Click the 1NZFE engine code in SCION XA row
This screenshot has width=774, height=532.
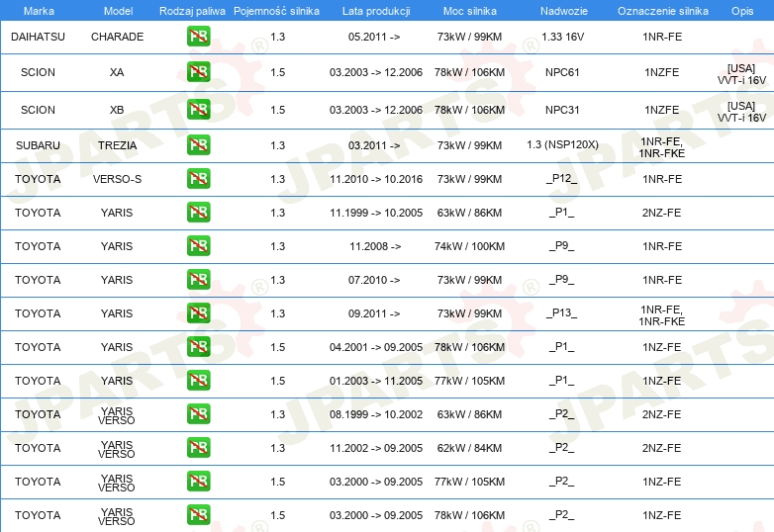[662, 72]
